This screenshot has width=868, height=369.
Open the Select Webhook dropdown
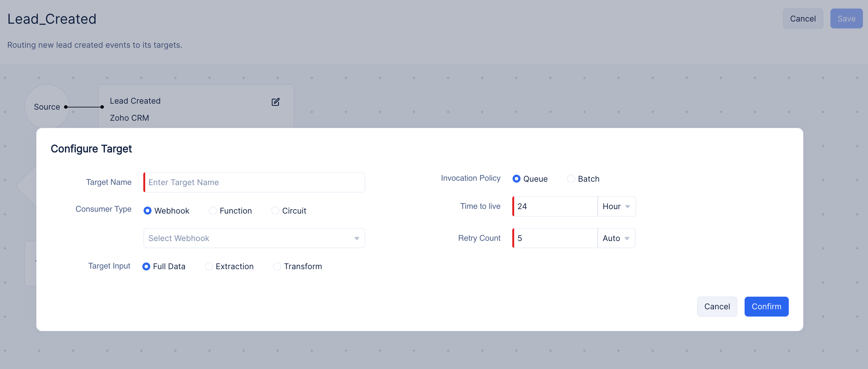click(x=254, y=238)
